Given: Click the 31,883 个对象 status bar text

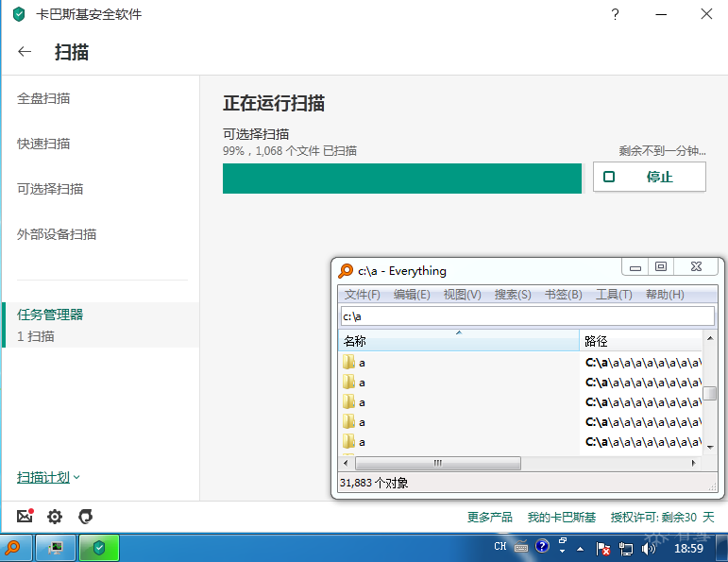Looking at the screenshot, I should (374, 483).
